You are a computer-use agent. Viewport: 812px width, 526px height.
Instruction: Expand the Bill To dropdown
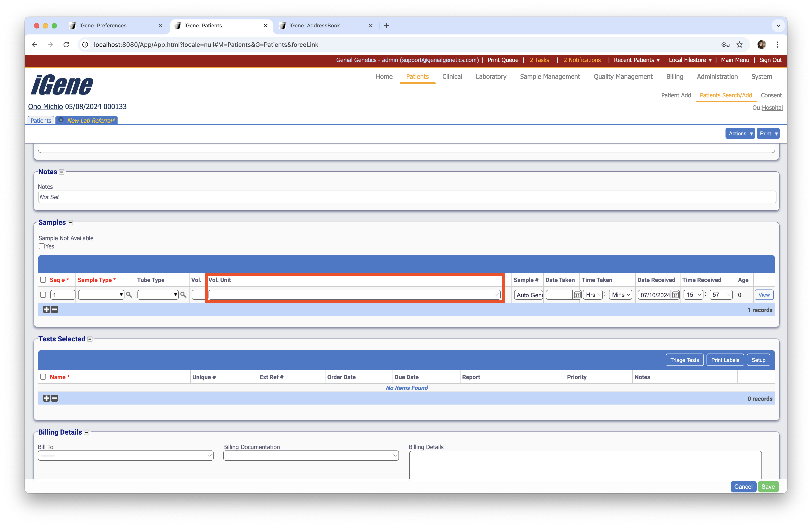click(126, 456)
